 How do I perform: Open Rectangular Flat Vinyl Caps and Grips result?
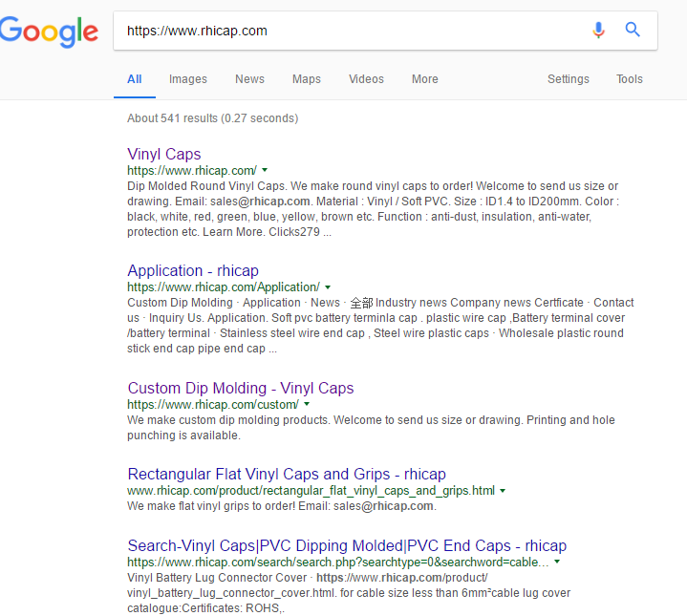point(287,474)
